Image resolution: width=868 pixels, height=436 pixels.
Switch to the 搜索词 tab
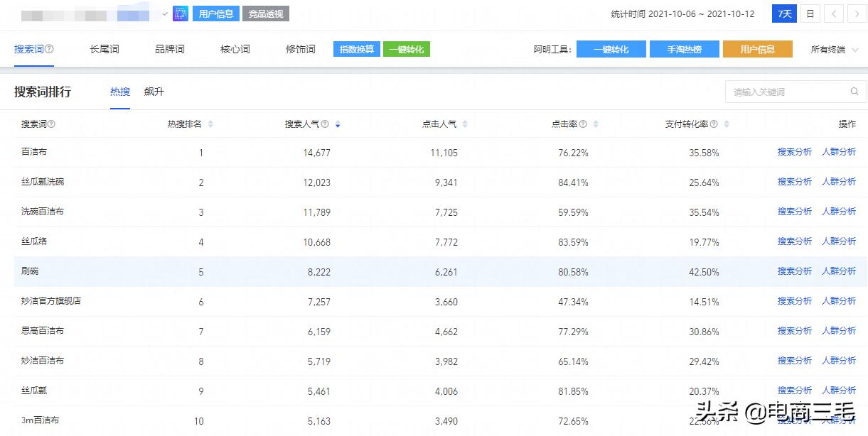(x=29, y=49)
